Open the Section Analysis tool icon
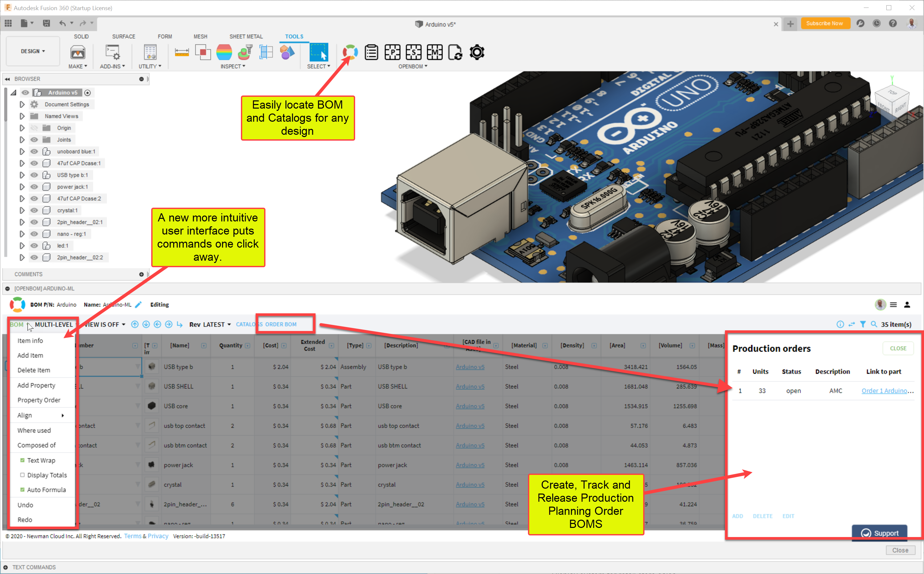924x574 pixels. (x=266, y=52)
